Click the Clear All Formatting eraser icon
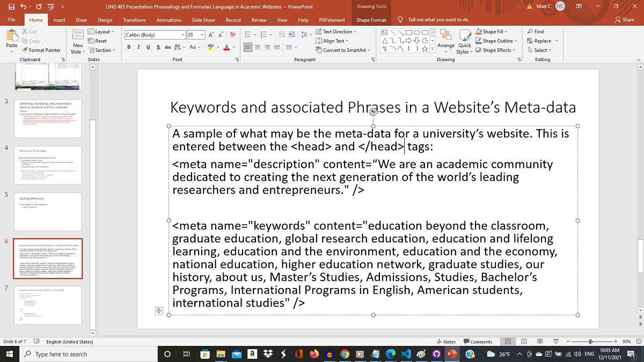 (x=232, y=34)
